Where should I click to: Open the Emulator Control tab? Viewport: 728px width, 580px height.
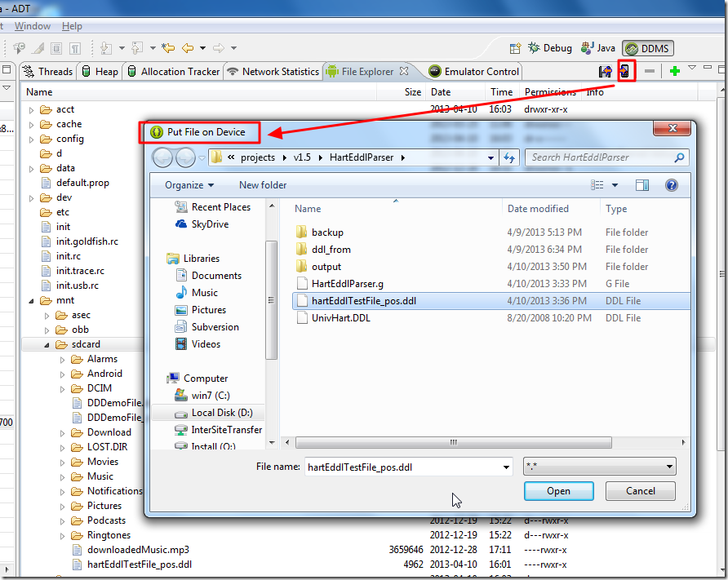pos(474,72)
